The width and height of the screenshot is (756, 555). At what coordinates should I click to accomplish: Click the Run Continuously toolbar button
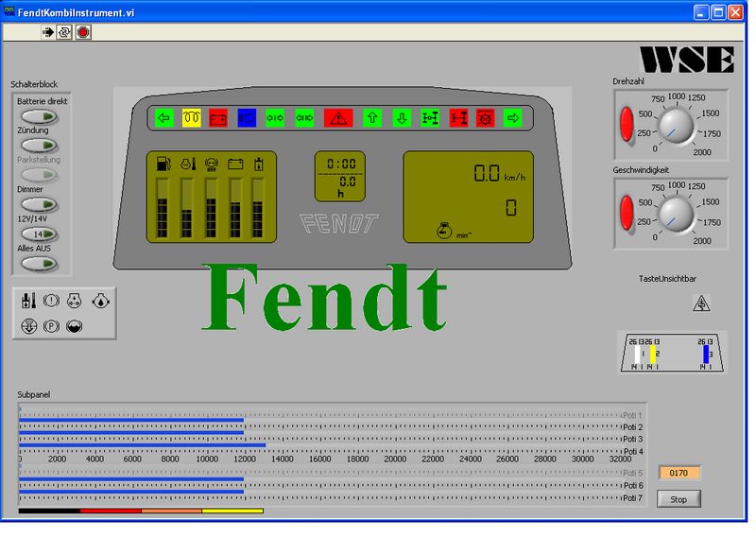tap(64, 32)
